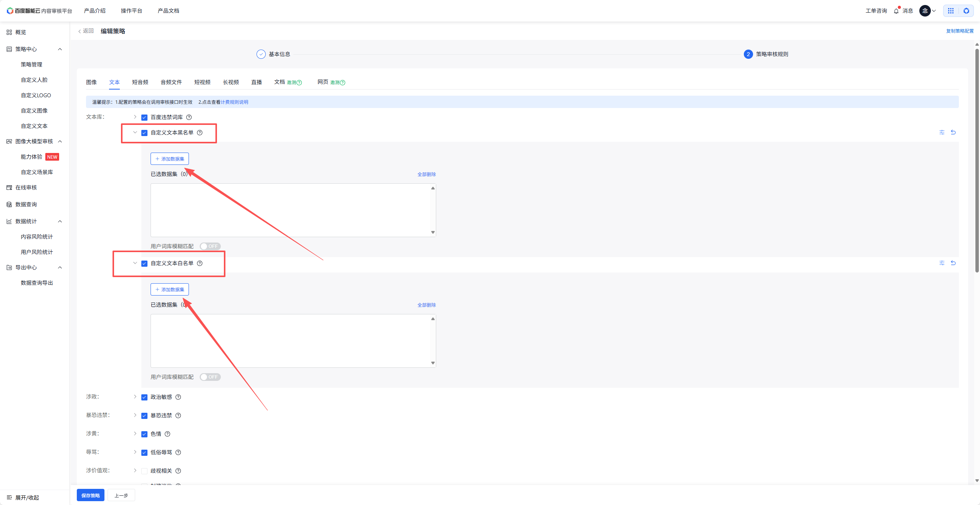Viewport: 980px width, 505px height.
Task: Click the 保存策略 button
Action: 91,495
